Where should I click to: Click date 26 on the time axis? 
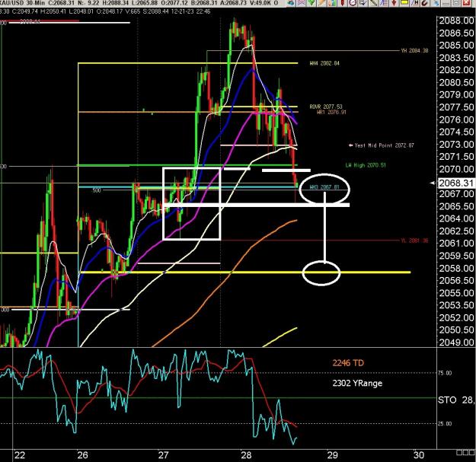pyautogui.click(x=82, y=455)
